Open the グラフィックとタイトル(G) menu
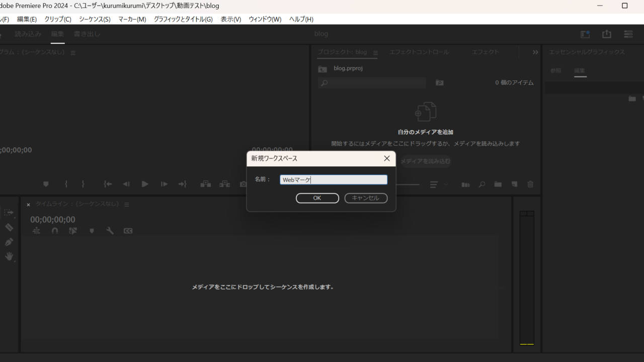 coord(183,19)
